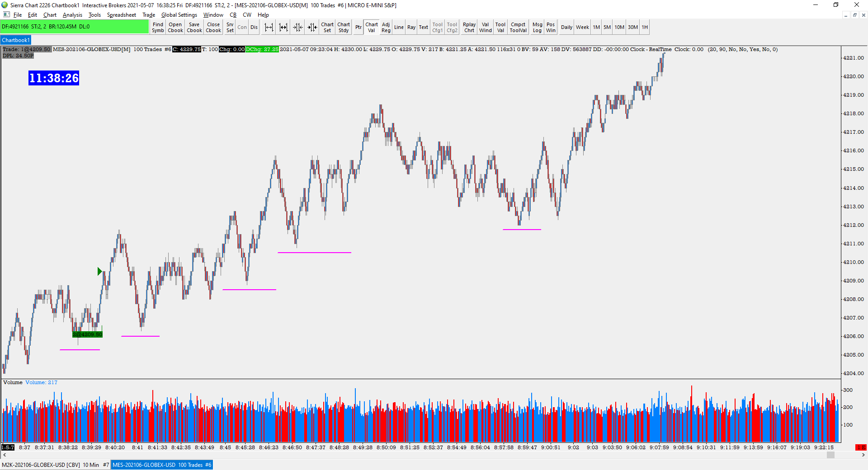Open the Help menu
This screenshot has height=470, width=868.
point(263,15)
